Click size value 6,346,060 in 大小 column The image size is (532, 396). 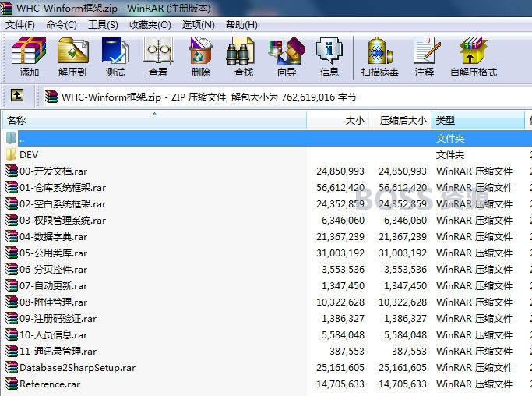click(343, 220)
